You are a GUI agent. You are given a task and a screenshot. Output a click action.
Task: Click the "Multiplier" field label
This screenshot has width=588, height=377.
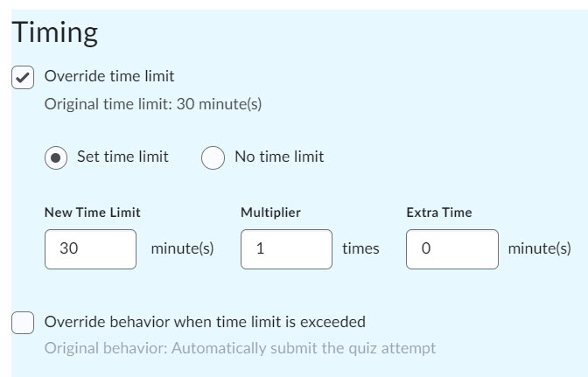tap(270, 213)
